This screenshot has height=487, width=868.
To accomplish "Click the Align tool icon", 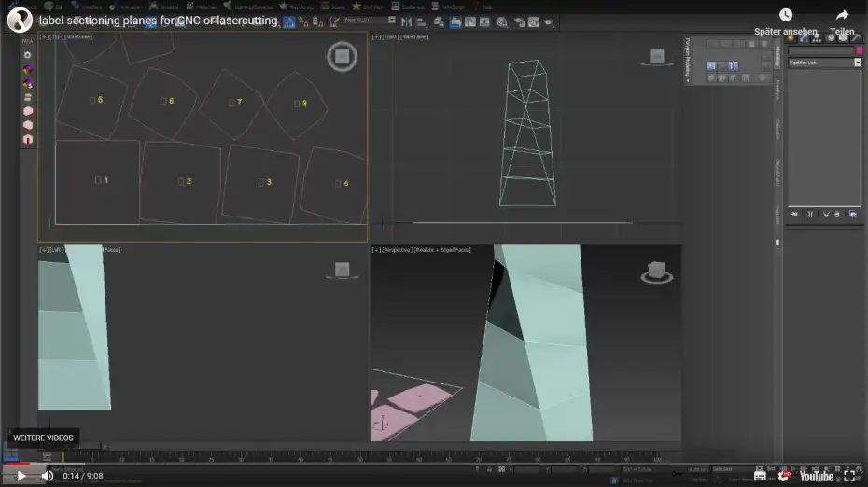I will pyautogui.click(x=421, y=22).
